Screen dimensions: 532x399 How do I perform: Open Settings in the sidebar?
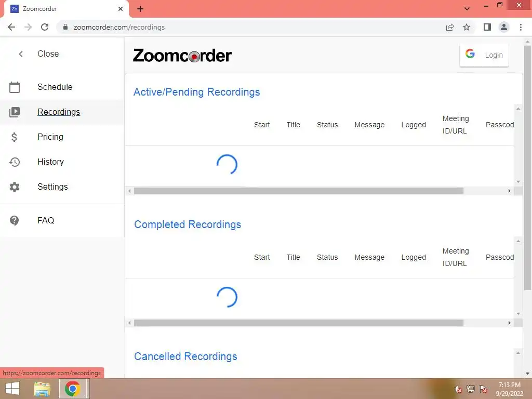(52, 187)
